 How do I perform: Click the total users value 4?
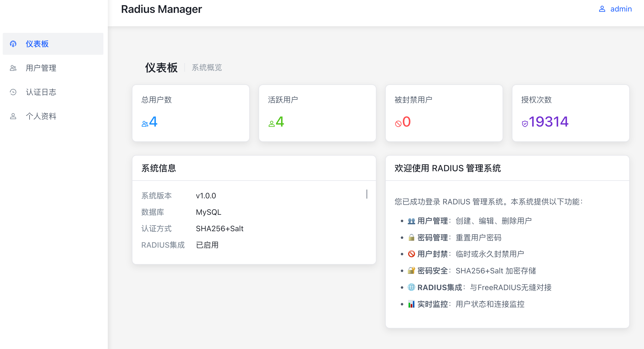pos(153,122)
